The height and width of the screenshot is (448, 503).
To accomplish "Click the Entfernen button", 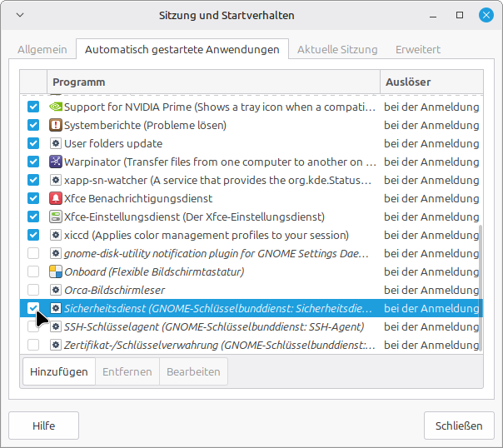I will [x=127, y=371].
